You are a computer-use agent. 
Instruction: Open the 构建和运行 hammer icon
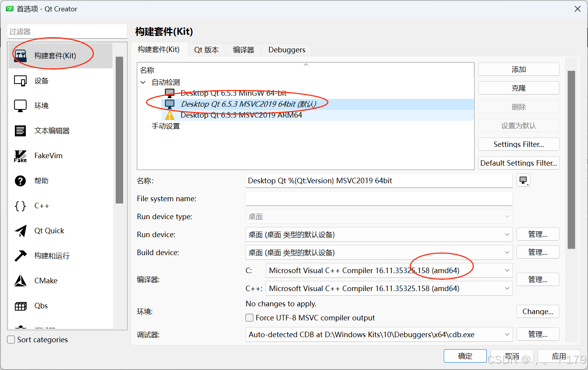pos(20,256)
